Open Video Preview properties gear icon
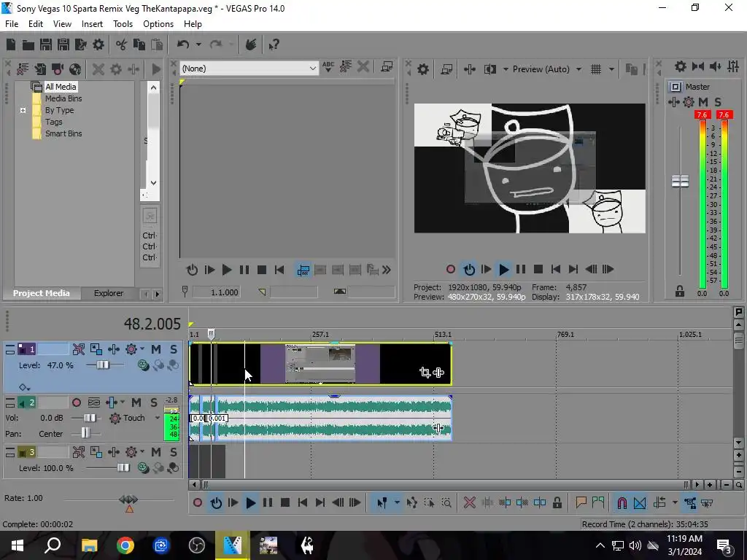The image size is (747, 560). (x=423, y=69)
